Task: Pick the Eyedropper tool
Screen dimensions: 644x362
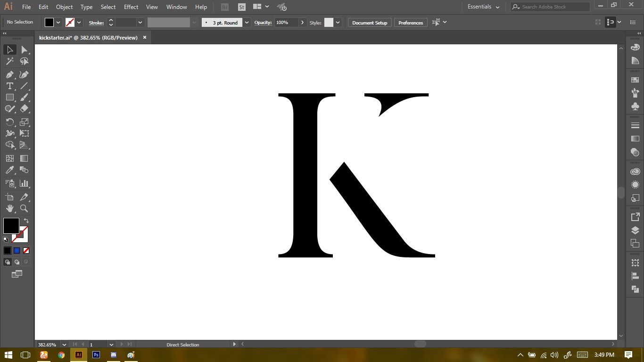Action: (9, 170)
